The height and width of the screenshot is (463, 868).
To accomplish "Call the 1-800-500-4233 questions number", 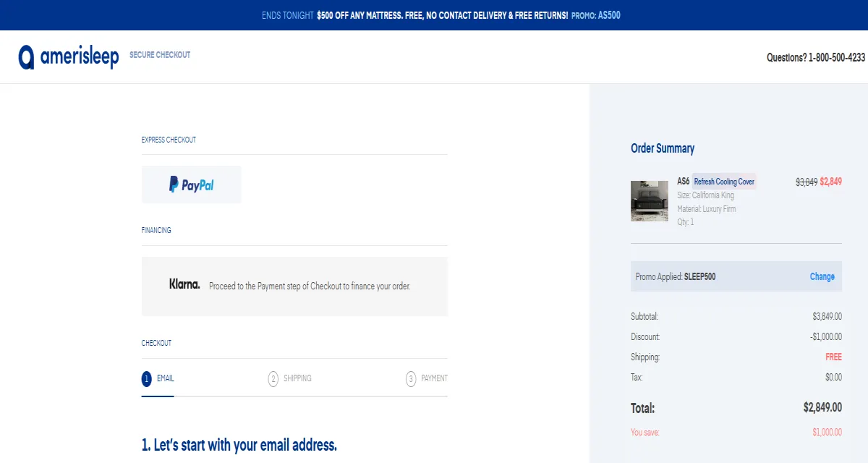I will 816,57.
